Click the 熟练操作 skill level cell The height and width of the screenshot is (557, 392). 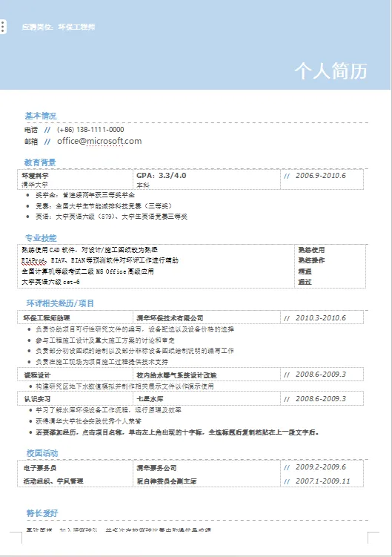[311, 260]
